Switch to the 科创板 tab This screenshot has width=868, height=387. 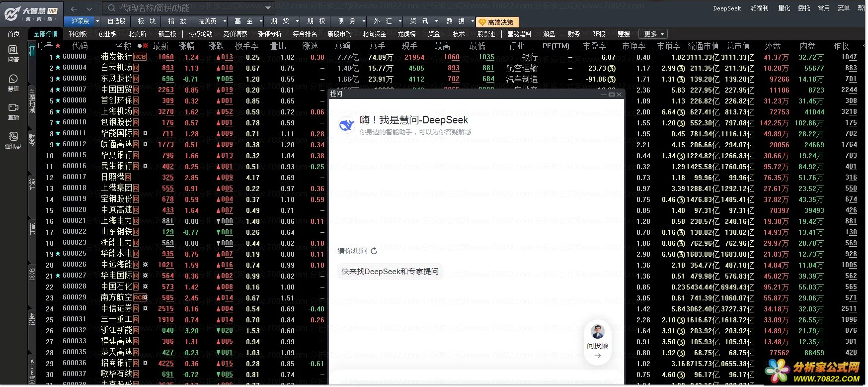coord(78,34)
